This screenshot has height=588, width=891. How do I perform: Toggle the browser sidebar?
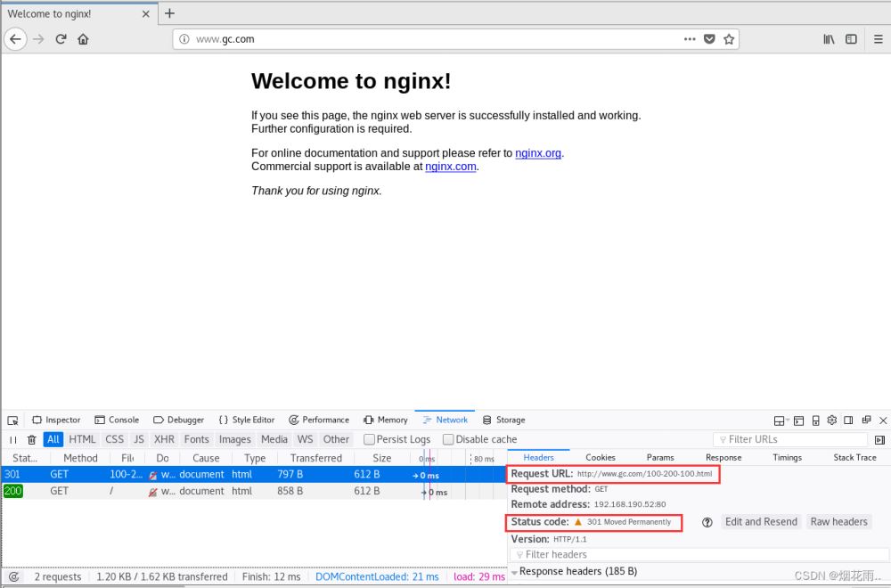851,39
